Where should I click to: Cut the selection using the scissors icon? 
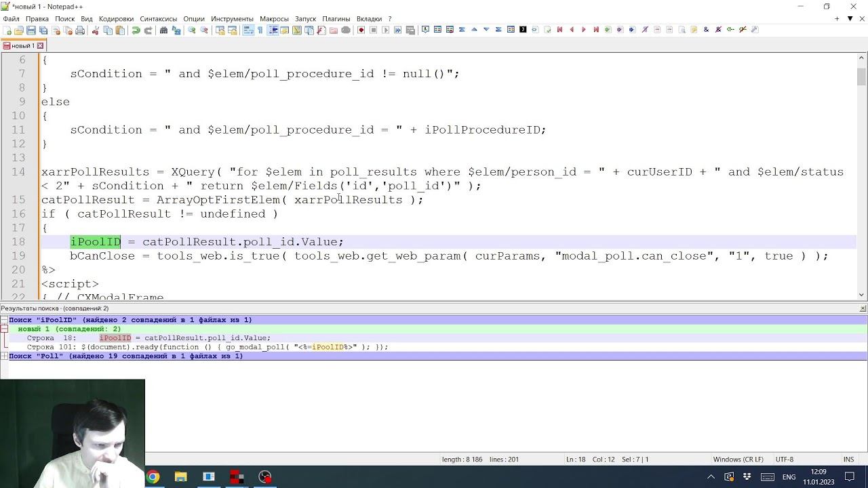pos(96,30)
